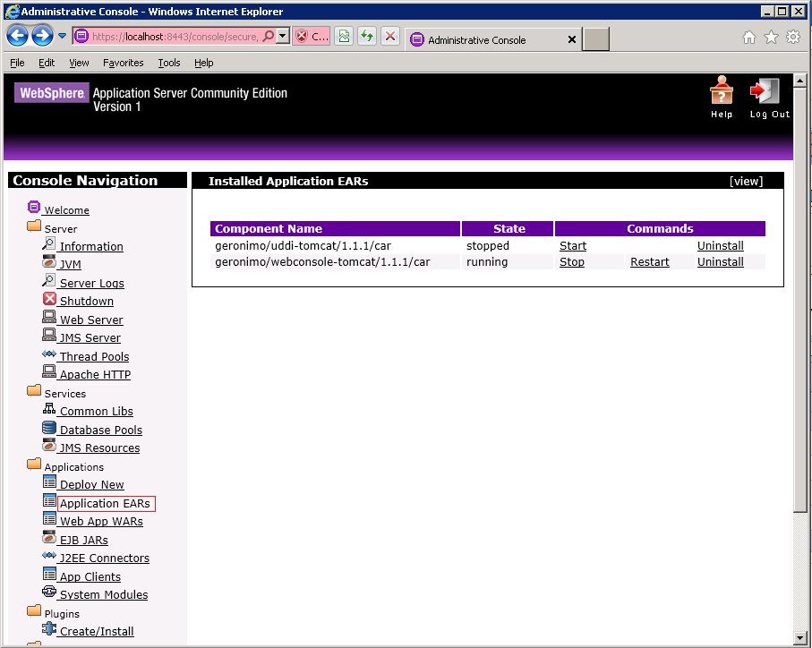Go back with the browser Back arrow
This screenshot has width=812, height=648.
(17, 36)
